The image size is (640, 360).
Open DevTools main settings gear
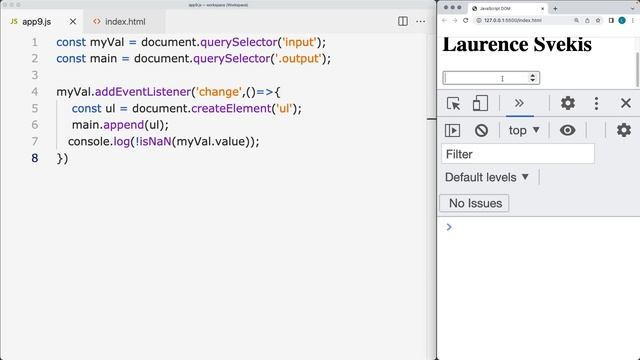[568, 103]
